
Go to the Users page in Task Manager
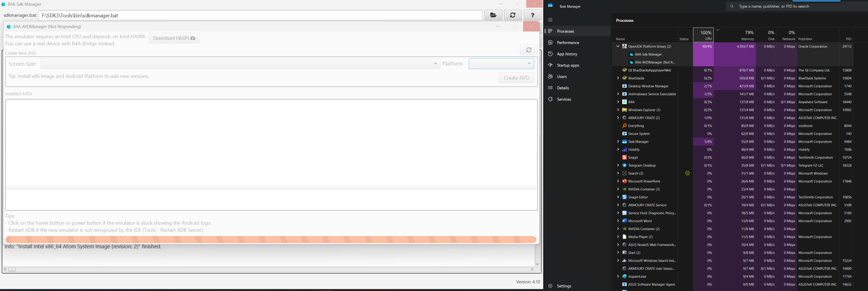click(577, 77)
